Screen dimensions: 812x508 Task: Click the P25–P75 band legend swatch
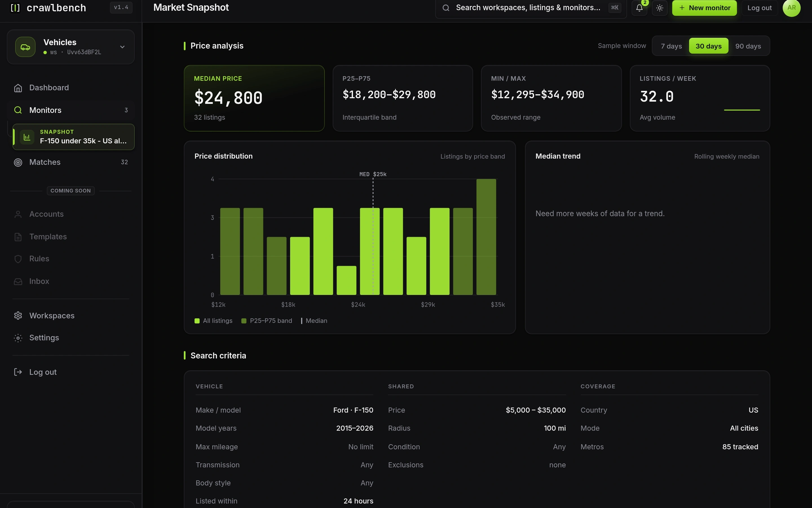(244, 321)
